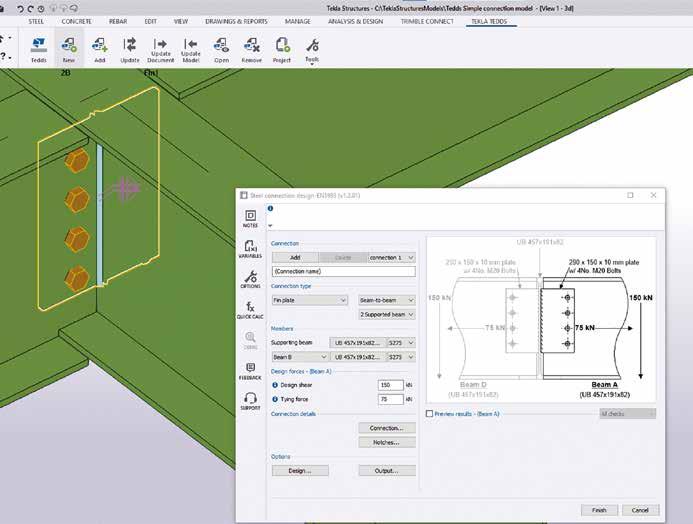Open the Support sidebar icon
Viewport: 693px width, 524px height.
pos(250,401)
